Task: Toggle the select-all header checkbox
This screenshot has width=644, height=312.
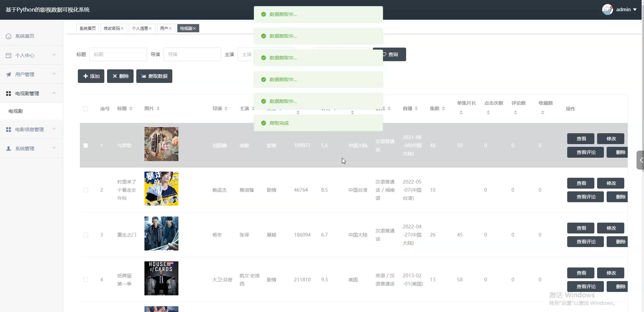Action: coord(86,109)
